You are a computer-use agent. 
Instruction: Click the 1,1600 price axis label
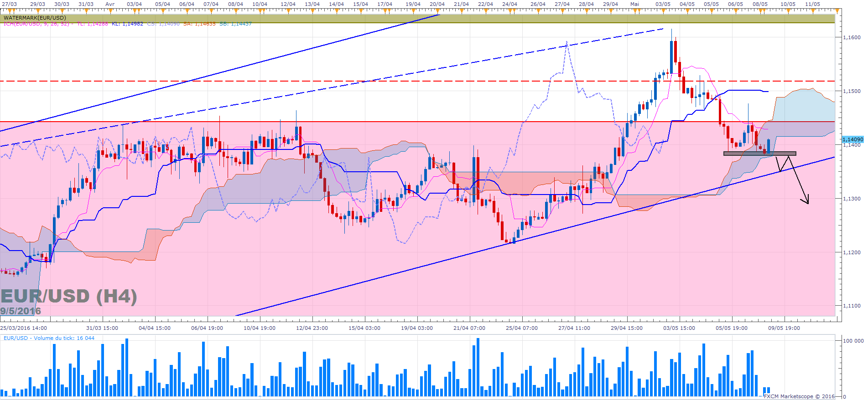click(852, 38)
